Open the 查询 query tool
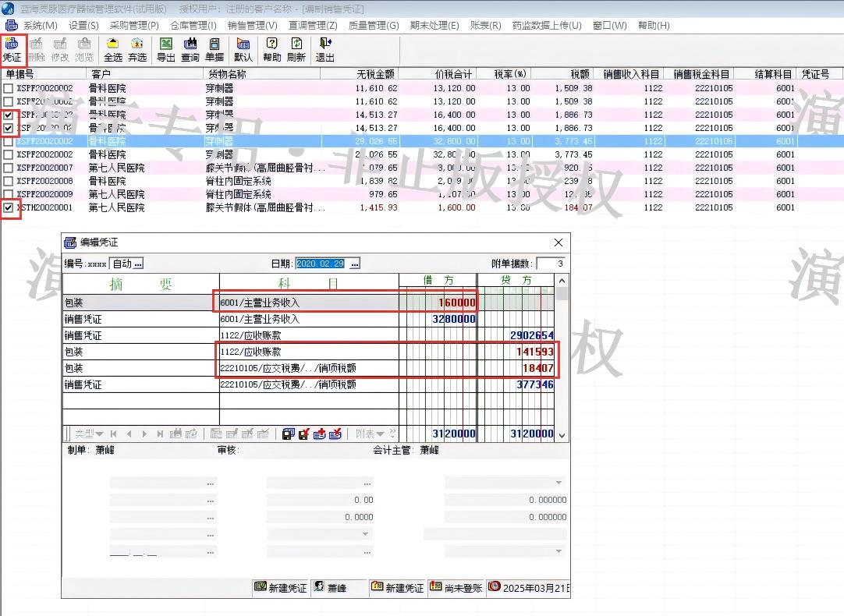844x616 pixels. coord(190,50)
